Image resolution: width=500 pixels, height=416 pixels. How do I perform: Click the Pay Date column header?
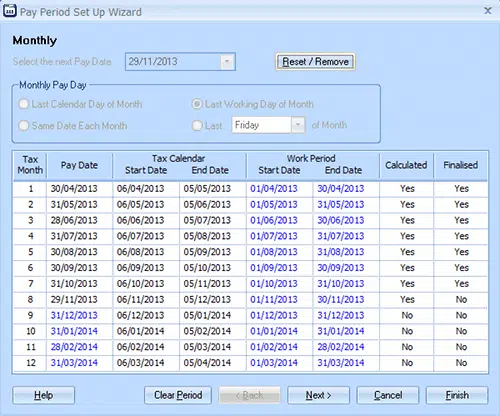79,165
